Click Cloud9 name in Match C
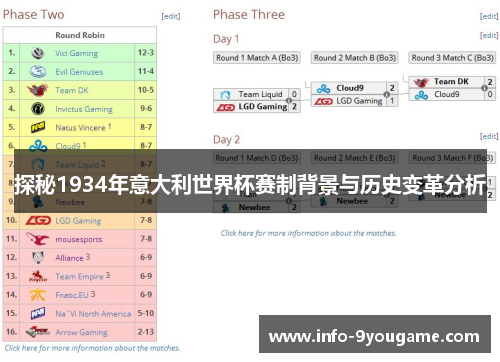The image size is (500, 362). (446, 95)
